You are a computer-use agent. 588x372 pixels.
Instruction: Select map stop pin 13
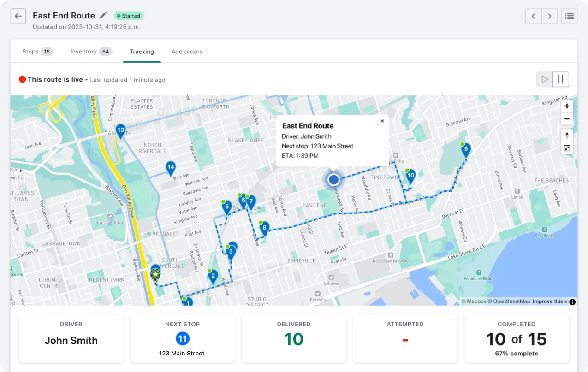[121, 131]
